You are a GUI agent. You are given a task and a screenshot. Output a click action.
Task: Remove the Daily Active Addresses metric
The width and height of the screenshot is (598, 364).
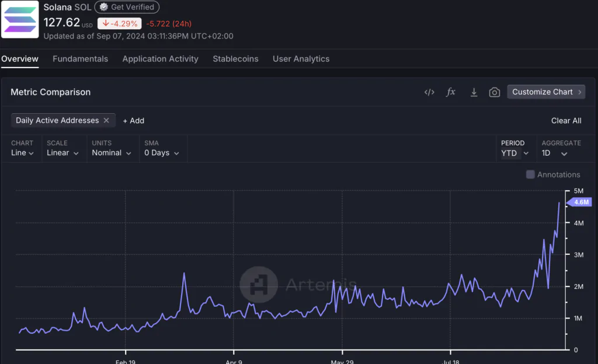[x=106, y=120]
